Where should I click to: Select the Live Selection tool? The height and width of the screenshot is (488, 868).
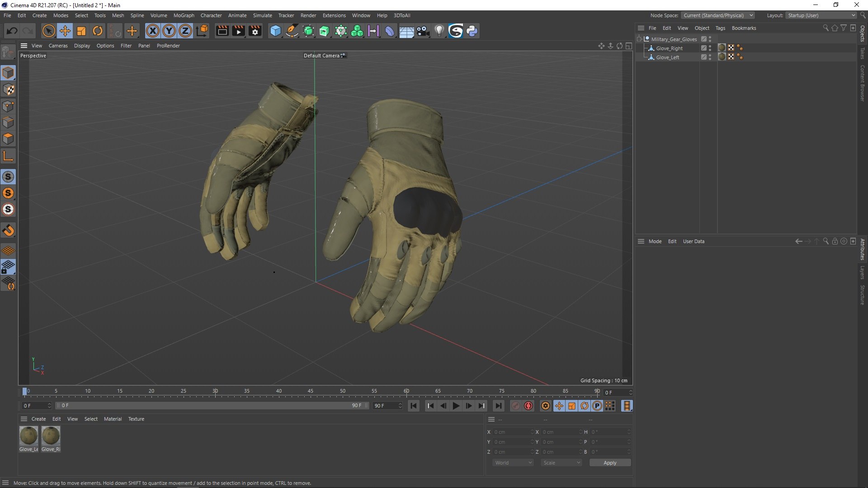[x=48, y=31]
